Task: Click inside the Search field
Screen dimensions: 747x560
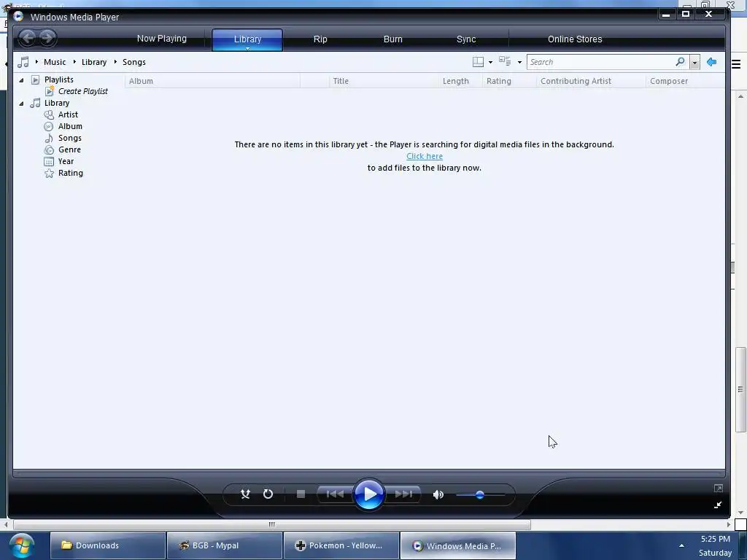Action: (x=600, y=62)
